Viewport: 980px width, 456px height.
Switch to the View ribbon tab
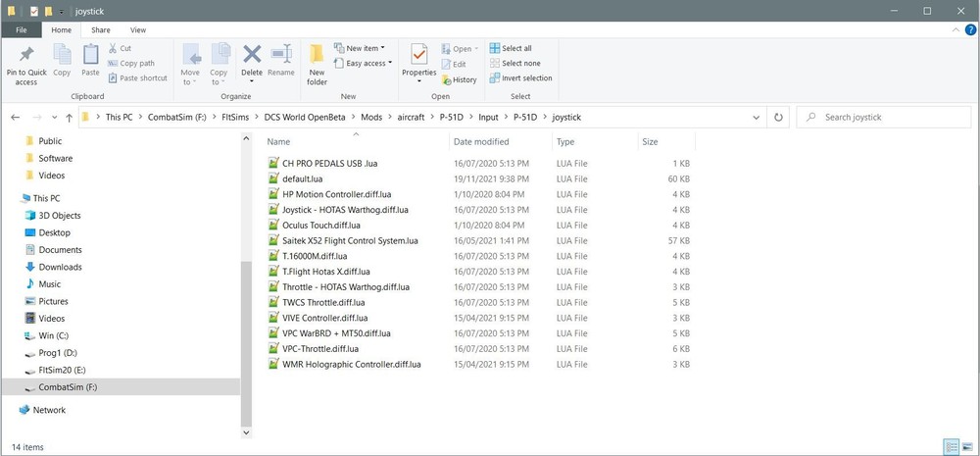(138, 30)
